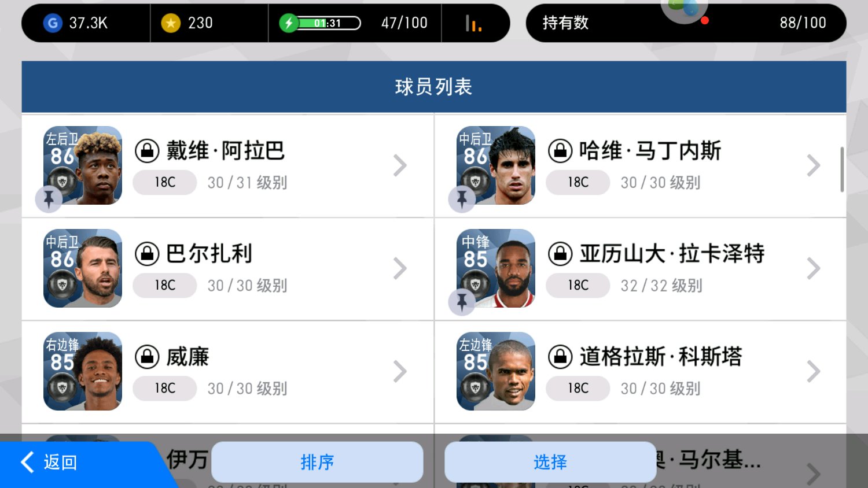Image resolution: width=868 pixels, height=488 pixels.
Task: Open the 排序 sort button
Action: coord(317,462)
